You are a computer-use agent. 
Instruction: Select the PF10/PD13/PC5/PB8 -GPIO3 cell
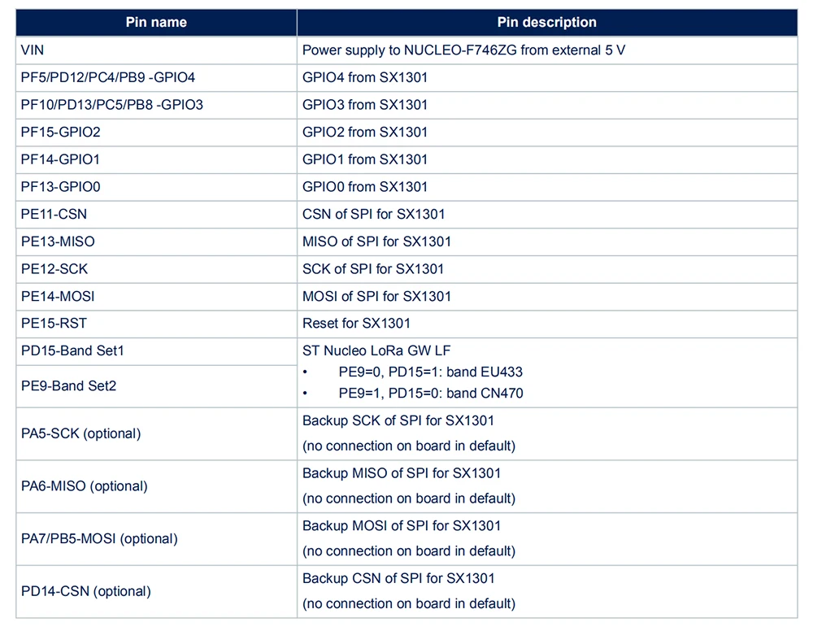(x=112, y=105)
